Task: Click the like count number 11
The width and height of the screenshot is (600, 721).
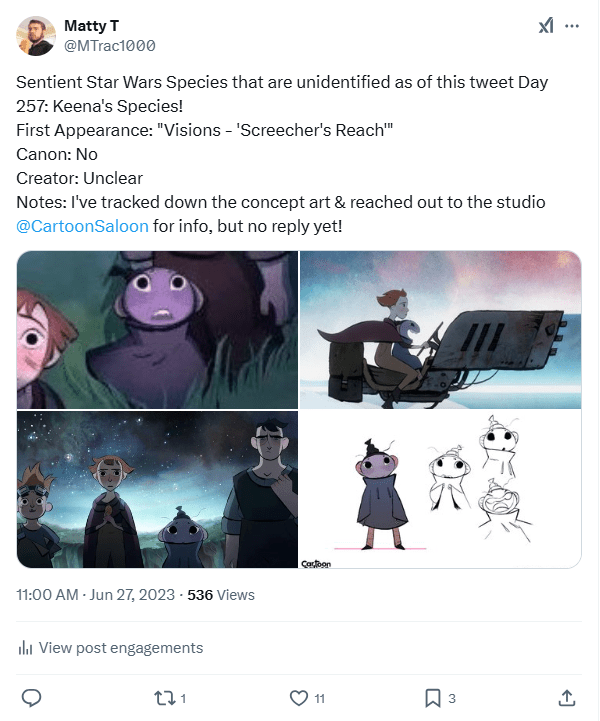Action: pyautogui.click(x=319, y=698)
